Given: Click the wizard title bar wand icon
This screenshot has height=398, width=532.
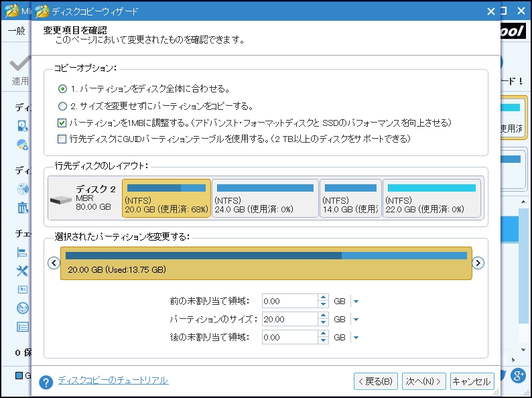Looking at the screenshot, I should [x=42, y=11].
